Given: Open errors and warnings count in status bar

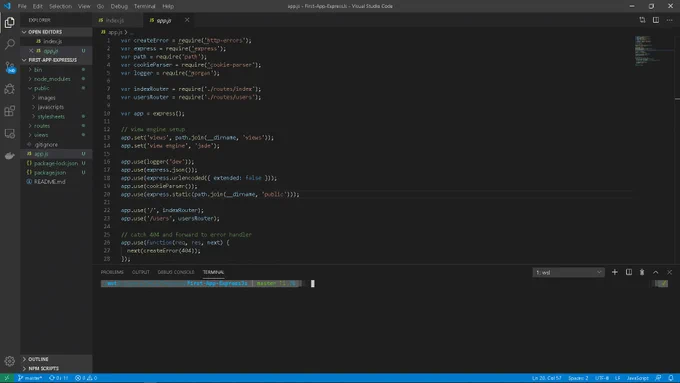Looking at the screenshot, I should [86, 378].
